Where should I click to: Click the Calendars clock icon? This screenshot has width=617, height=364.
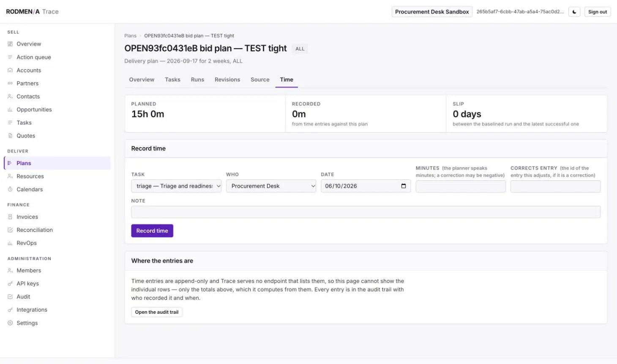pyautogui.click(x=10, y=189)
